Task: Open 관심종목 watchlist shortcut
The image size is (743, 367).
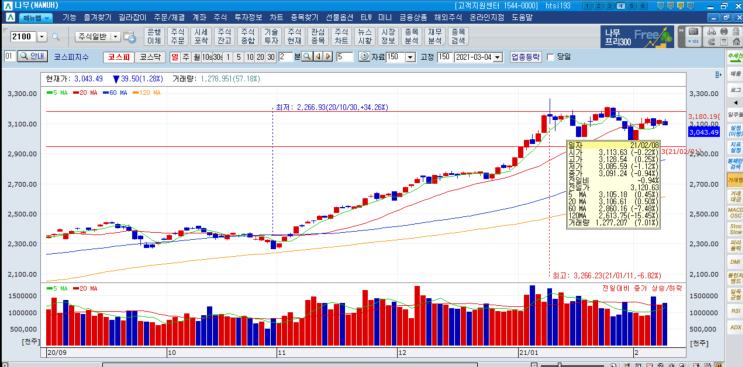Action: (x=318, y=36)
